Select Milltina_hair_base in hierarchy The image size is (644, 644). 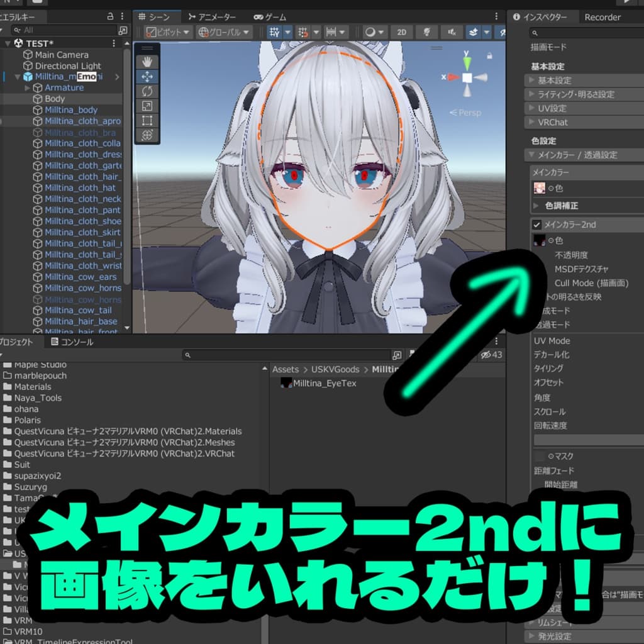81,321
